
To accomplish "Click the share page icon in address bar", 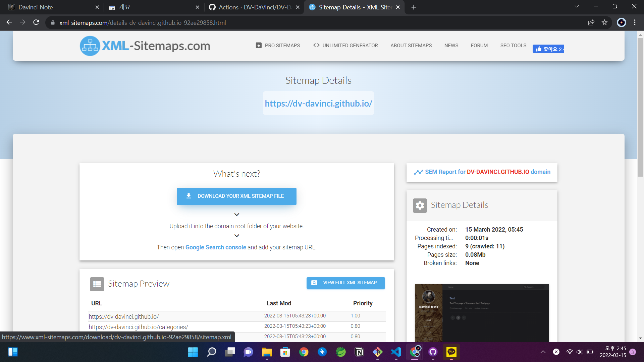I will (x=591, y=22).
